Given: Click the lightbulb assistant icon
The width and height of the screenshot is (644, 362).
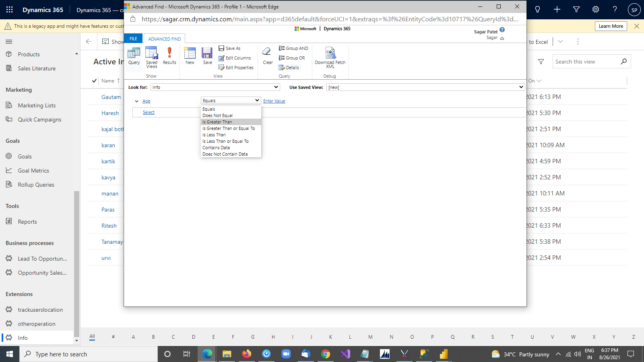Looking at the screenshot, I should [537, 10].
